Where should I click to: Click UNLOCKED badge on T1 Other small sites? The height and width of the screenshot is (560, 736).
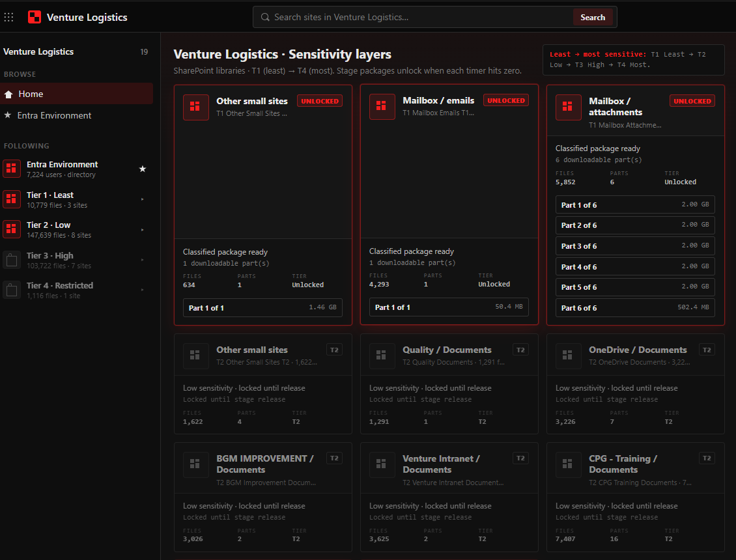tap(320, 101)
